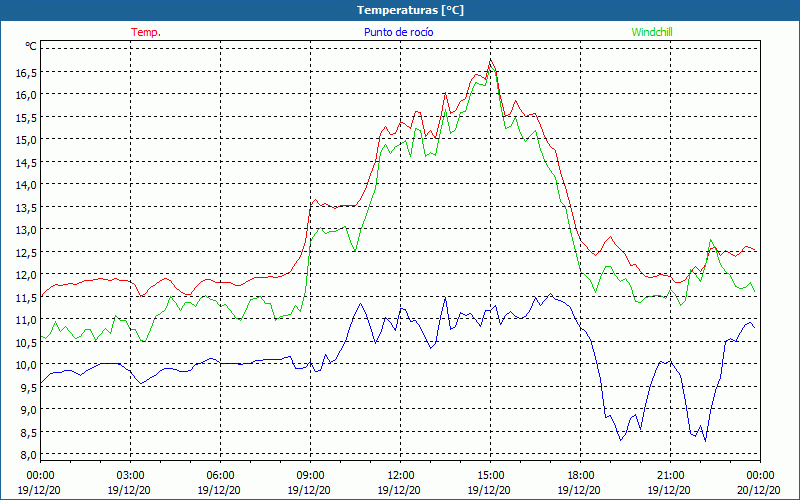Click the 16,0 y-axis value
This screenshot has width=800, height=500.
26,95
